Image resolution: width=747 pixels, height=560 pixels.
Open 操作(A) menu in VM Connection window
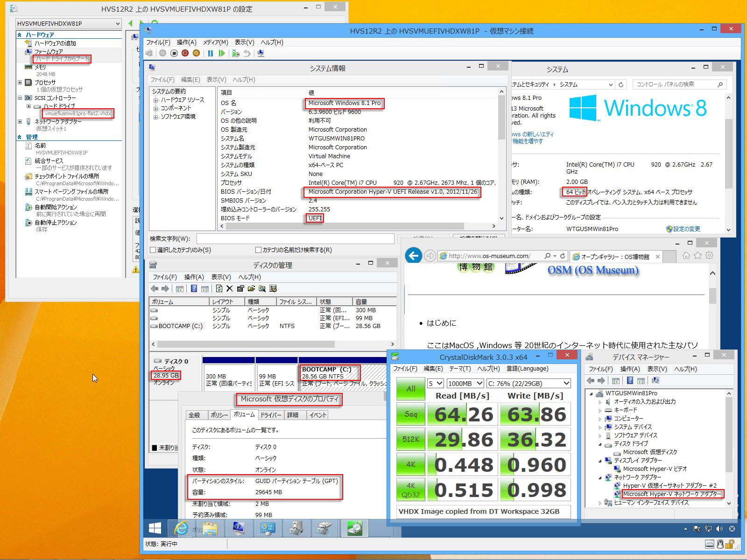click(x=187, y=42)
